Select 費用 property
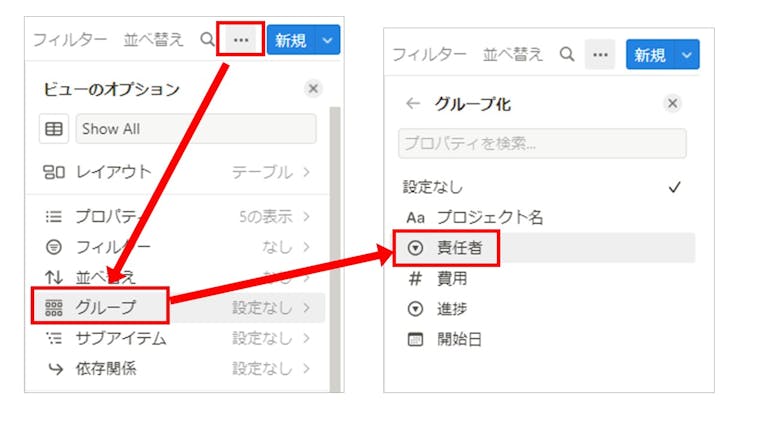 (544, 279)
